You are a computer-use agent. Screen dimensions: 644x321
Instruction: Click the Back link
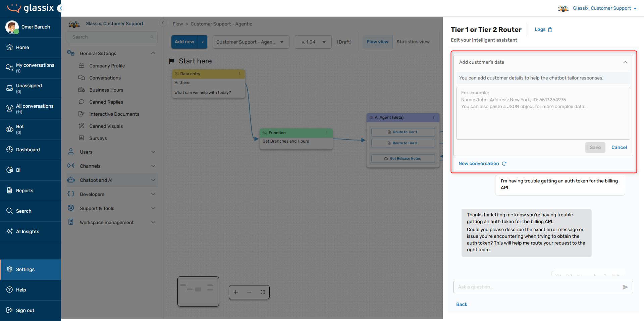462,304
